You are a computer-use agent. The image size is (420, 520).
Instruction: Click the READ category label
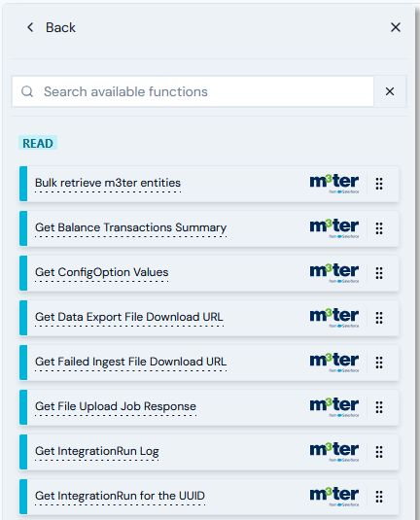point(38,143)
